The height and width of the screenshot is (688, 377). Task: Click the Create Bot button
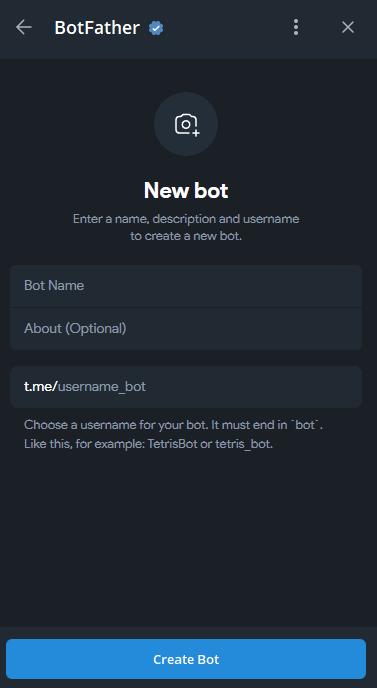[x=186, y=659]
